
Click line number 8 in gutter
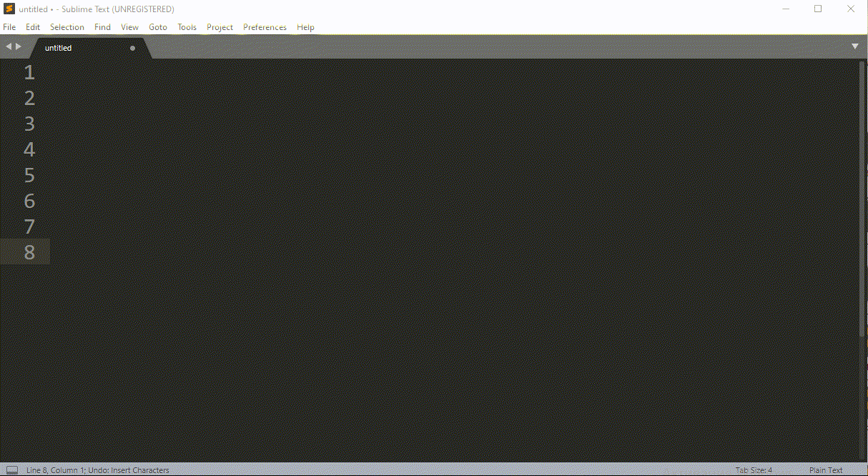click(29, 252)
